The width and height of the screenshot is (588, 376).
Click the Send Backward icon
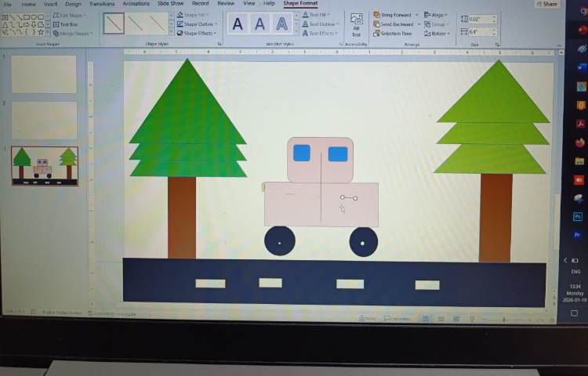coord(377,24)
